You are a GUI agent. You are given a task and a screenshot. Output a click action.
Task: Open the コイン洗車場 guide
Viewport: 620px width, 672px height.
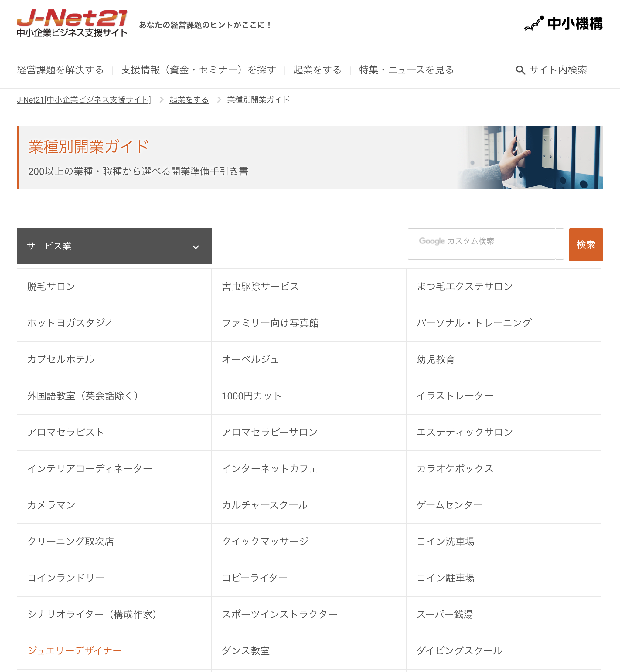click(504, 541)
